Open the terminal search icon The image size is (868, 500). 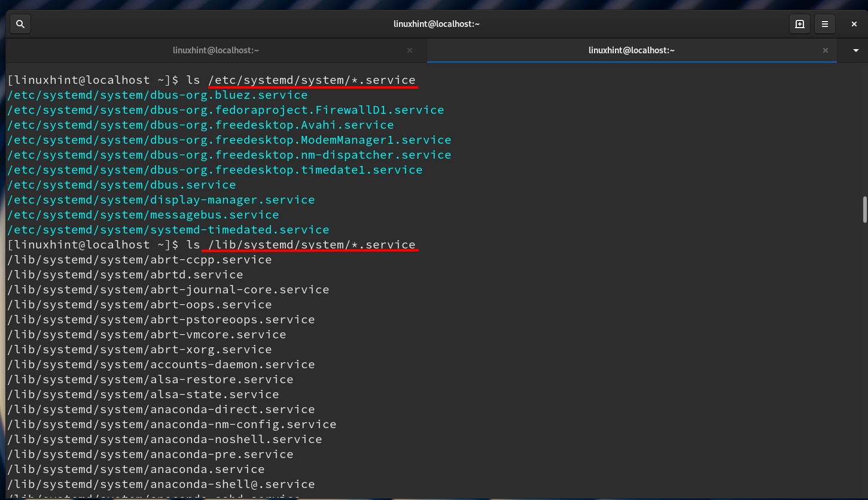point(20,24)
